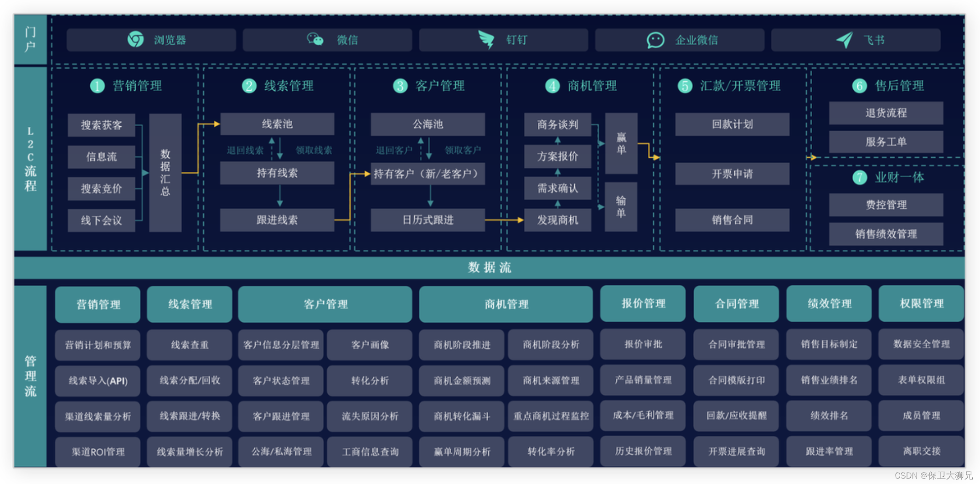
Task: Click the 合同模版打印 item
Action: coord(736,380)
